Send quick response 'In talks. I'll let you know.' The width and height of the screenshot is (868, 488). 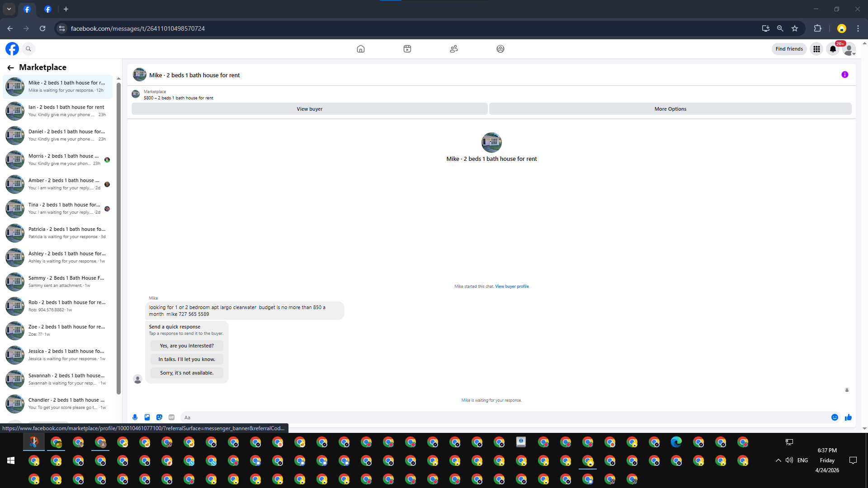pyautogui.click(x=187, y=359)
